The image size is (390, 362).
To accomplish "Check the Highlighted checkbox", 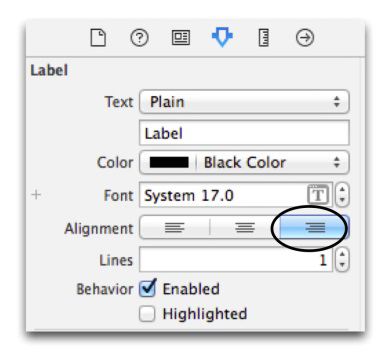I will pos(147,314).
